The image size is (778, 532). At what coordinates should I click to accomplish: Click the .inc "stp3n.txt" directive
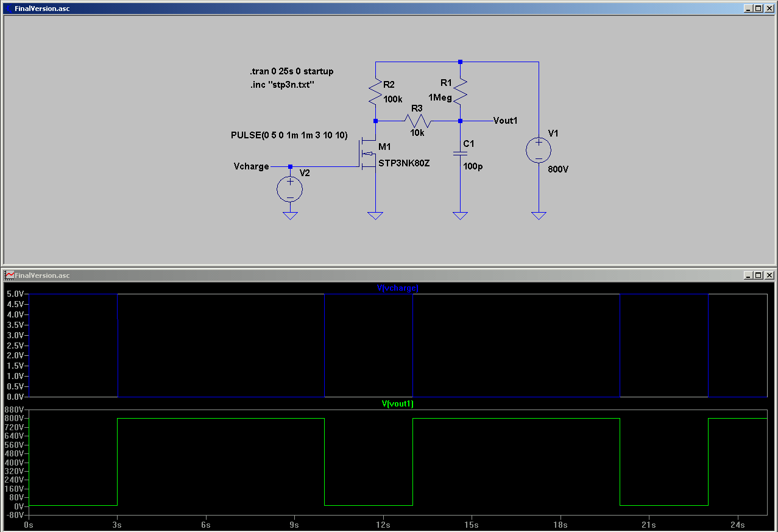point(281,85)
